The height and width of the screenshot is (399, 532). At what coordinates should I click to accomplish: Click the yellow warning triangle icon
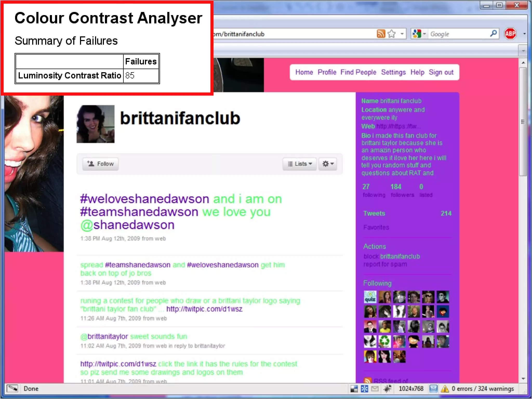coord(445,389)
